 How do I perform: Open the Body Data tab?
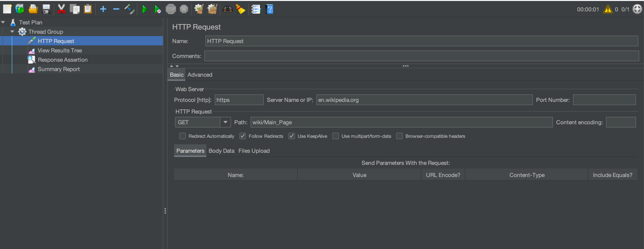pos(221,151)
